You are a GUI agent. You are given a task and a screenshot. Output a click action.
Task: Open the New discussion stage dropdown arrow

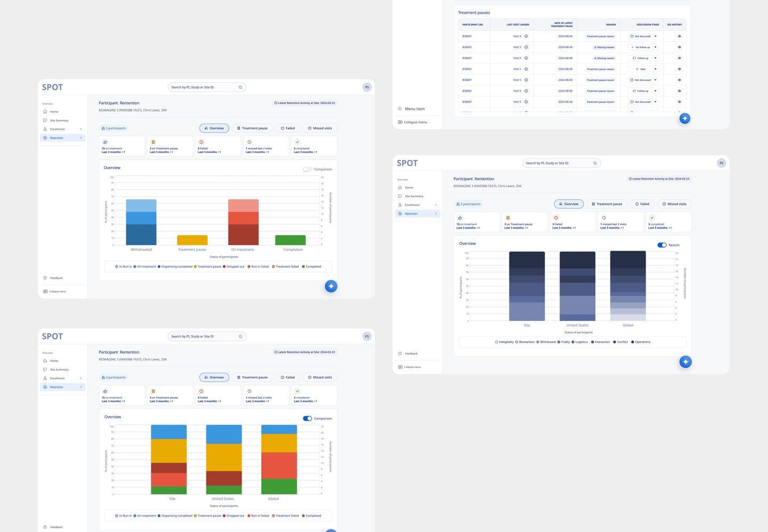(x=655, y=69)
